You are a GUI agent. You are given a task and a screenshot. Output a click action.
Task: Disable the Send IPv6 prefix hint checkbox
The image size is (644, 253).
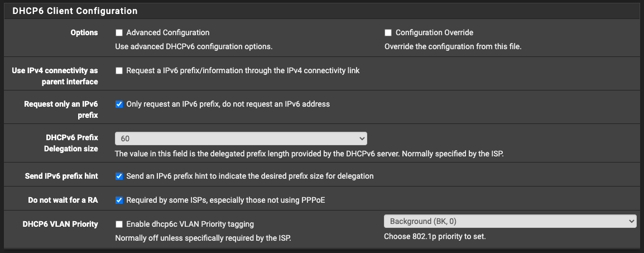[119, 176]
